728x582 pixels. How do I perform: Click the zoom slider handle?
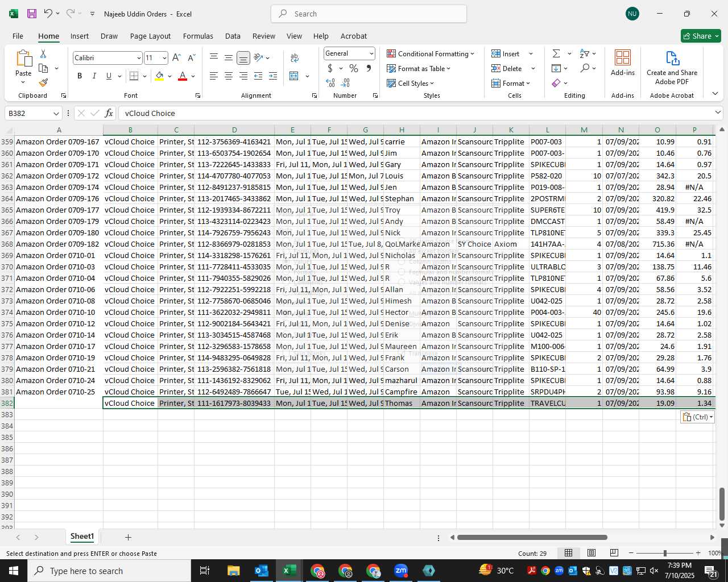pyautogui.click(x=665, y=553)
